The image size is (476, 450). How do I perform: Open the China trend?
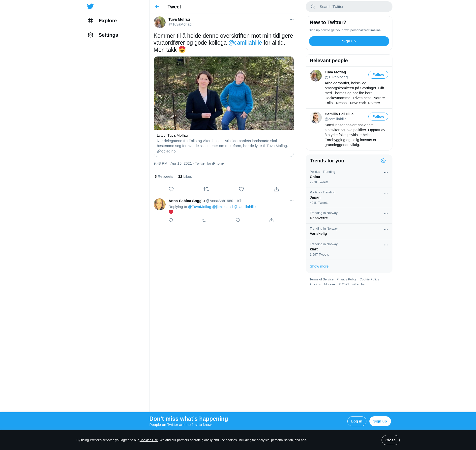349,177
